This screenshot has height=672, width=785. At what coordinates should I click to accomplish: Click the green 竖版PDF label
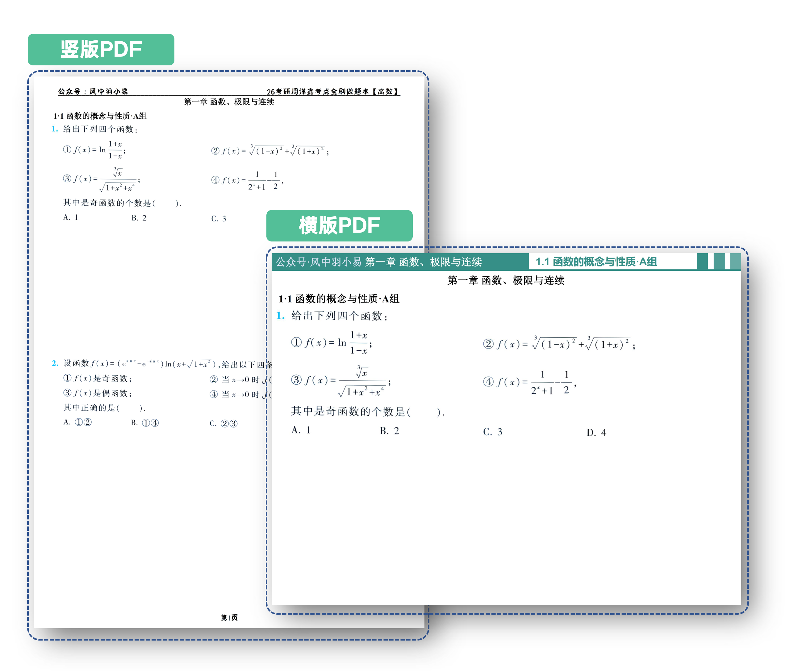(101, 50)
